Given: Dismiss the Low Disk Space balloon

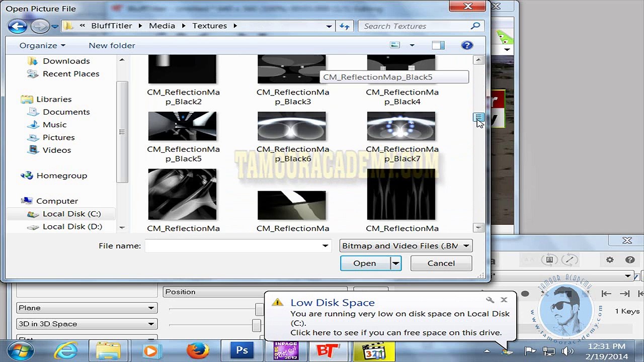Looking at the screenshot, I should point(504,300).
